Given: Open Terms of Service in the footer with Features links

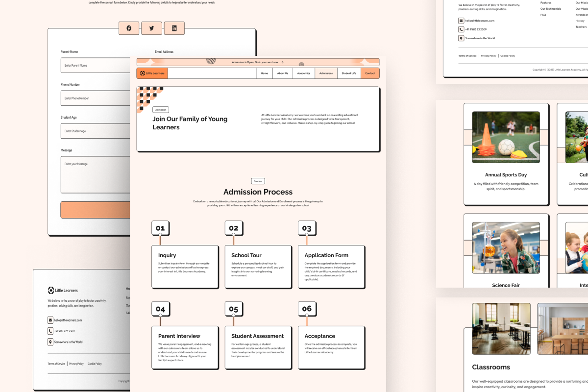Looking at the screenshot, I should [467, 56].
